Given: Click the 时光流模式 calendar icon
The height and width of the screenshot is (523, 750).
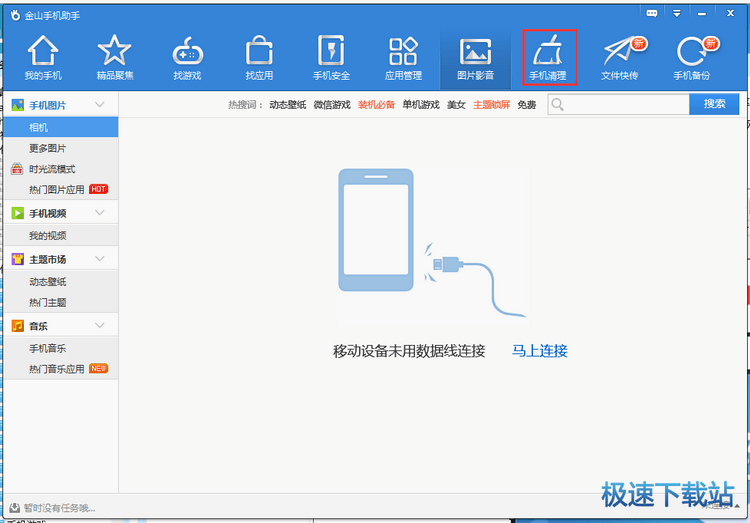Looking at the screenshot, I should pos(17,168).
